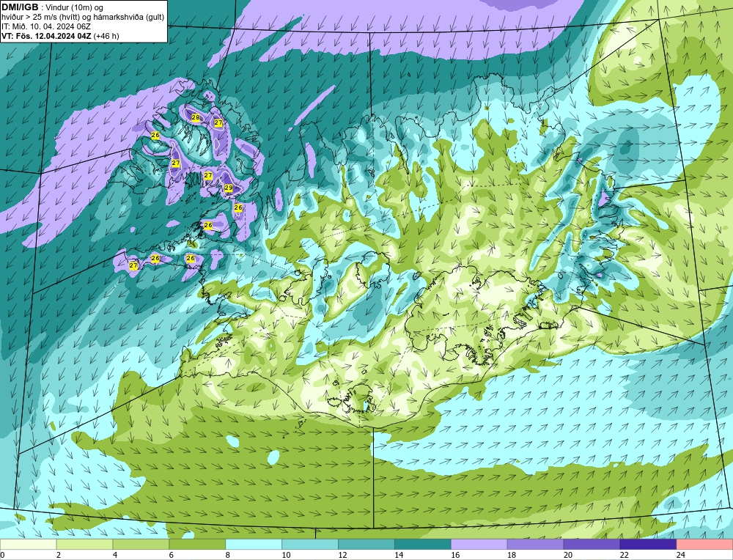The image size is (733, 560).
Task: Click the 16–18 m/s lavender legend swatch
Action: point(479,545)
